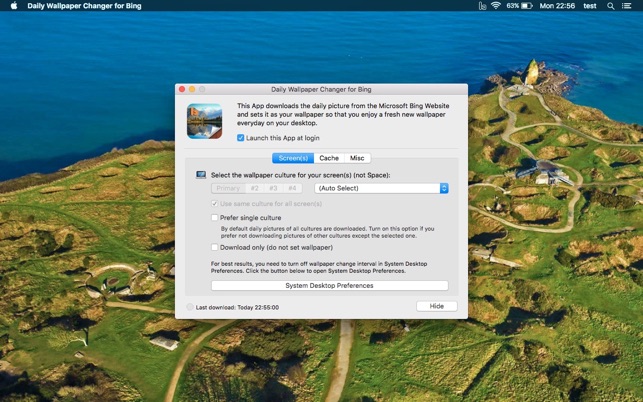Click the blue arrows of culture dropdown
The image size is (643, 402).
tap(444, 188)
